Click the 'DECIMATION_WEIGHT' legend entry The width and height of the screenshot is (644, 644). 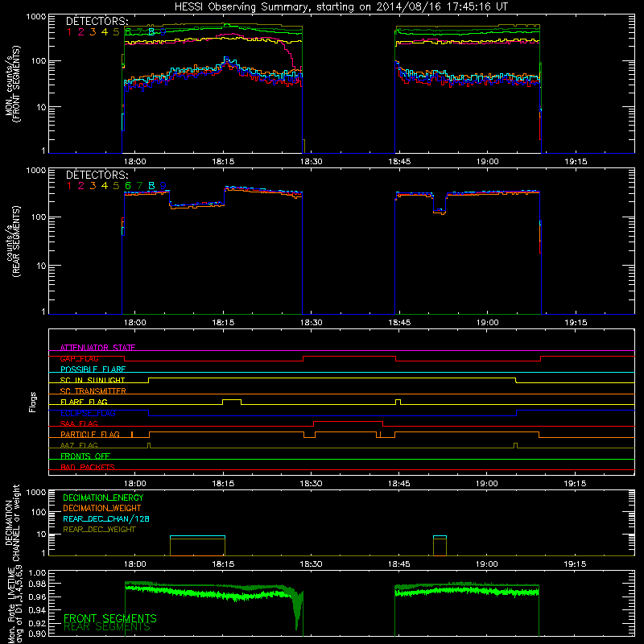pyautogui.click(x=102, y=508)
